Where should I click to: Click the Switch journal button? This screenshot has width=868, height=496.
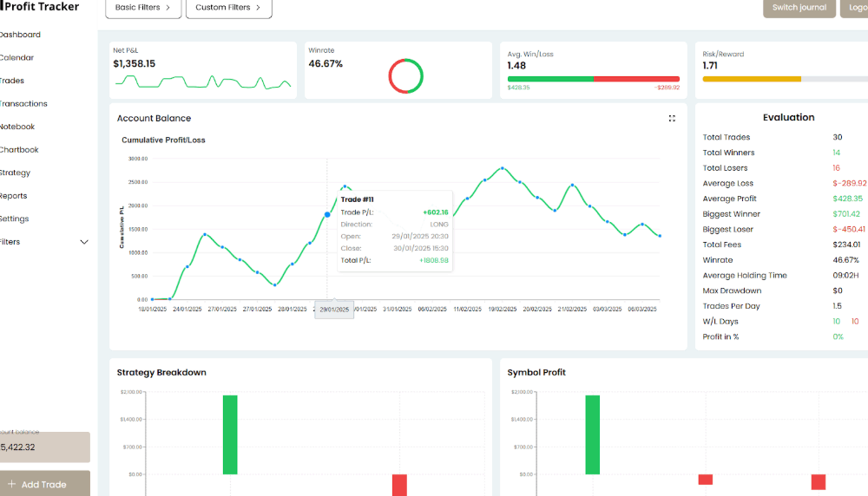pos(799,8)
